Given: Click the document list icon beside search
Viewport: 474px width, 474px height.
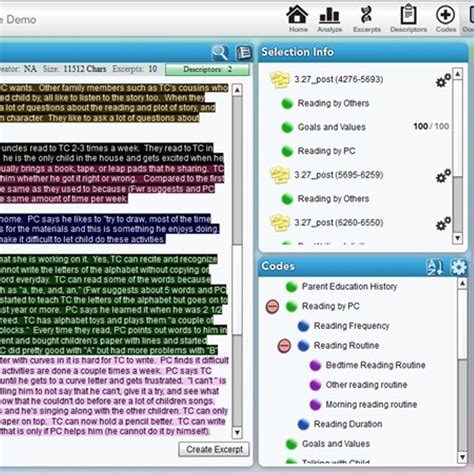Looking at the screenshot, I should click(x=244, y=53).
